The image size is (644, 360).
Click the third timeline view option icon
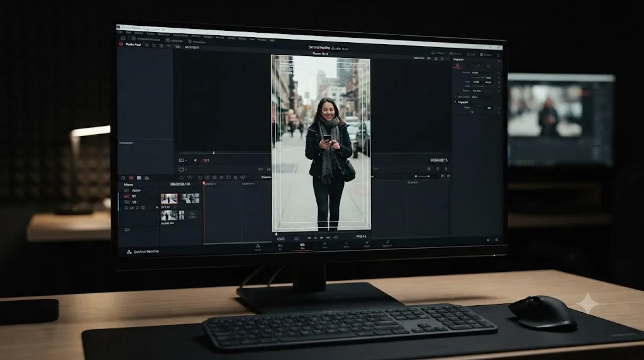coord(139,178)
